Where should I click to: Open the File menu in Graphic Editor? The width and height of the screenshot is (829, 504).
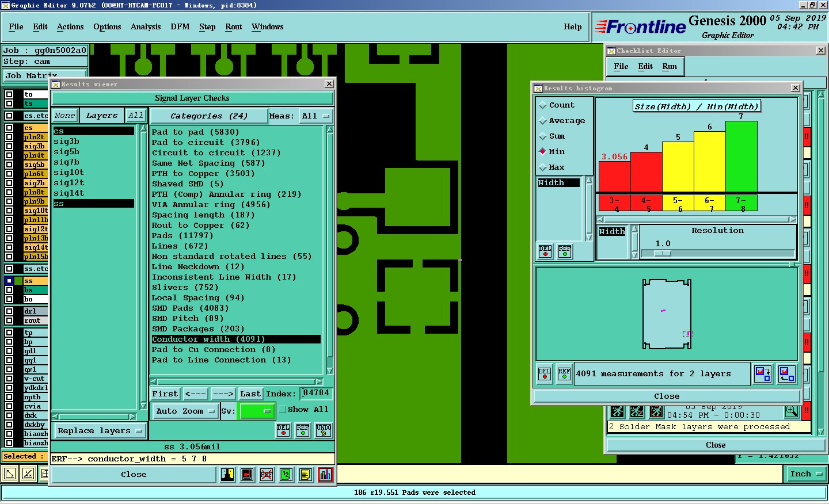click(16, 26)
